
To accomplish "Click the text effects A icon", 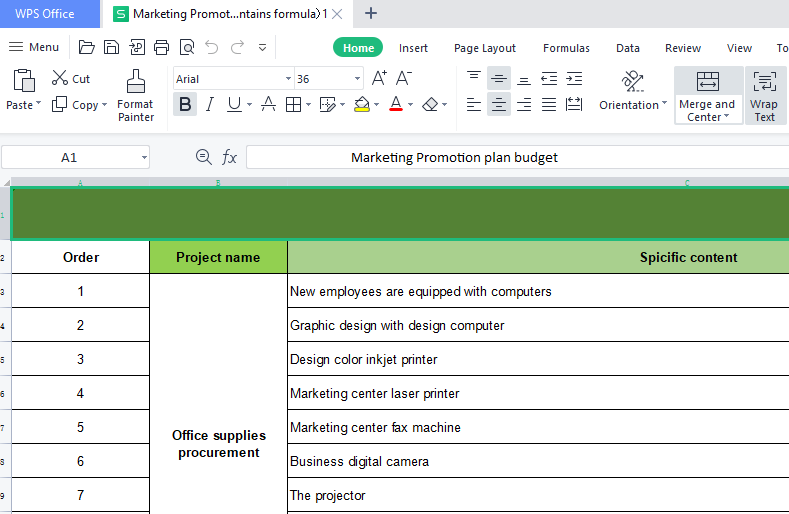I will click(268, 104).
